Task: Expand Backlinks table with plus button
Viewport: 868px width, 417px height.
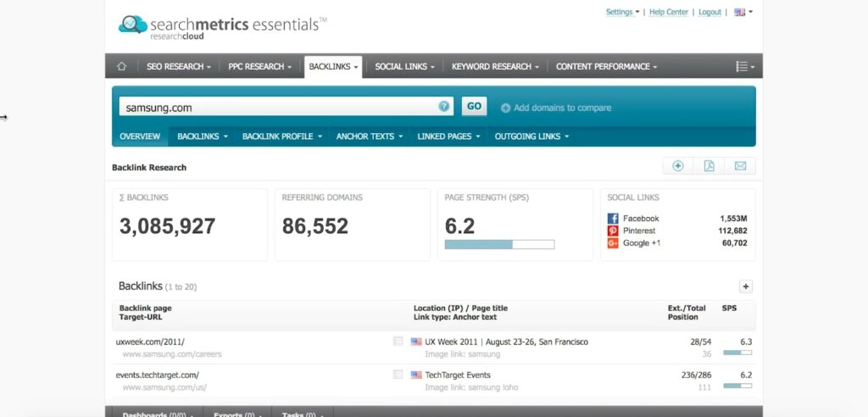Action: point(746,286)
